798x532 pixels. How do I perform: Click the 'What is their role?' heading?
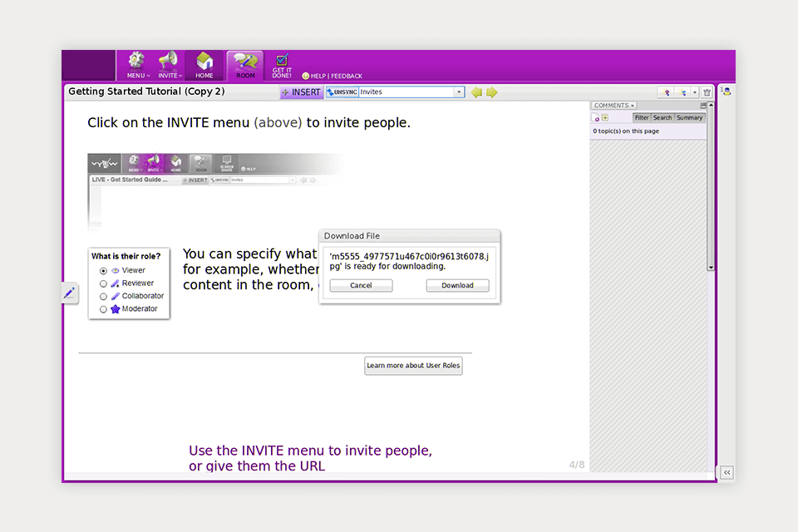pos(126,256)
